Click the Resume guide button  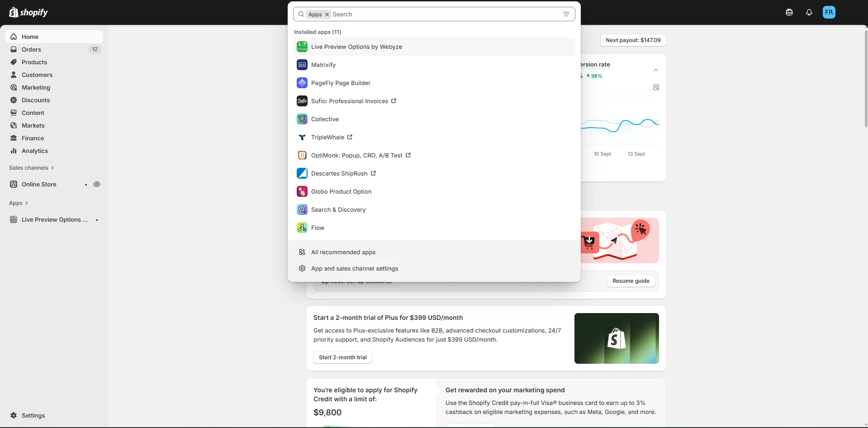point(631,281)
